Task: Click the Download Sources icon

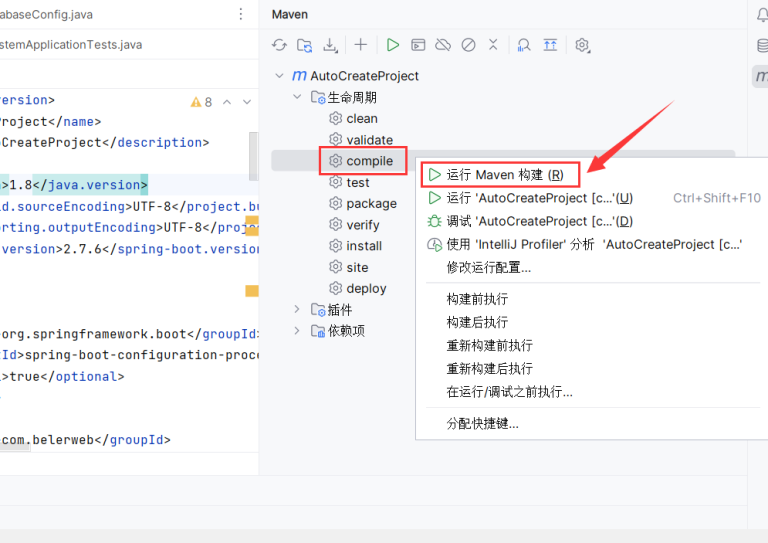Action: tap(330, 46)
